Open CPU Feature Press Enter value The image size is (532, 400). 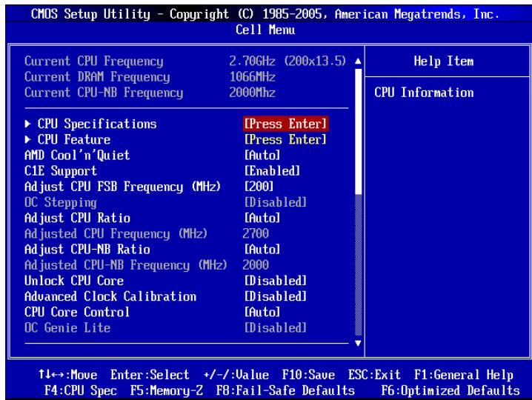[x=285, y=139]
